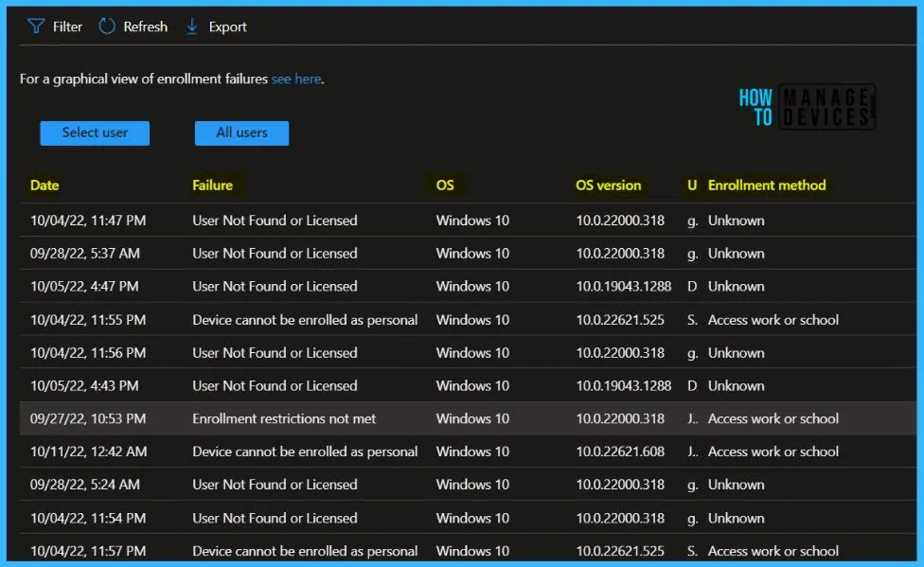Sort by the Enrollment method column header

coord(767,186)
